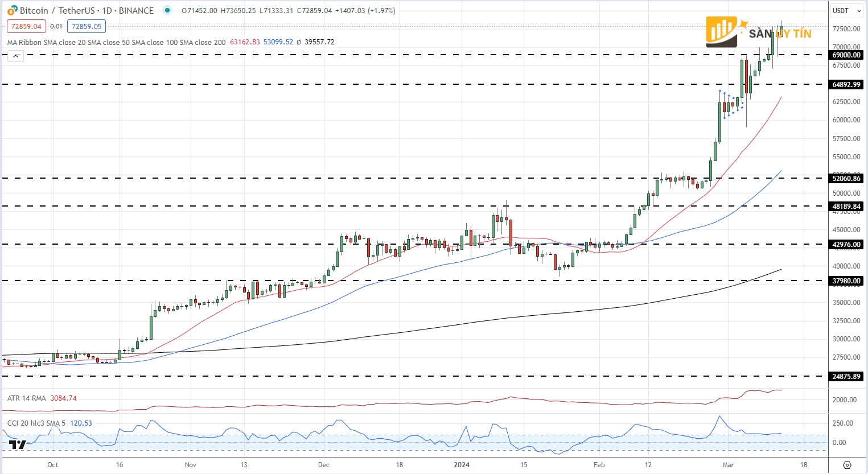Image resolution: width=868 pixels, height=474 pixels.
Task: Click the Mar label on the time axis
Action: point(728,465)
